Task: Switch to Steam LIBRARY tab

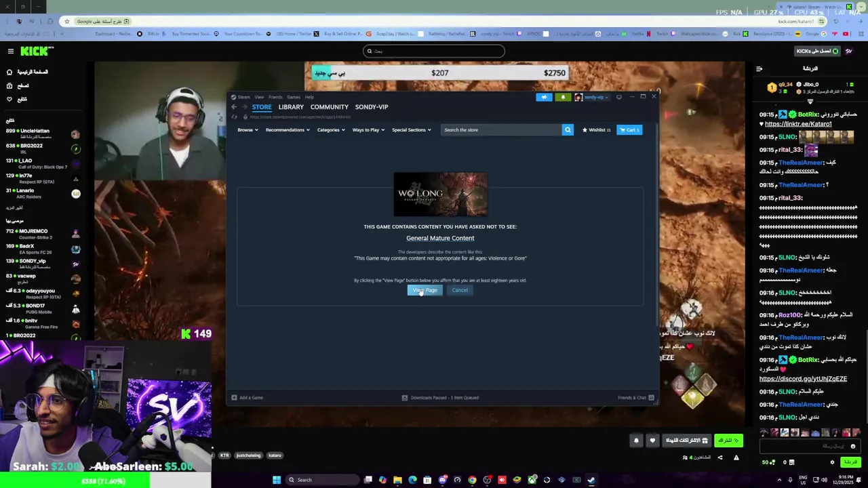Action: (x=291, y=107)
